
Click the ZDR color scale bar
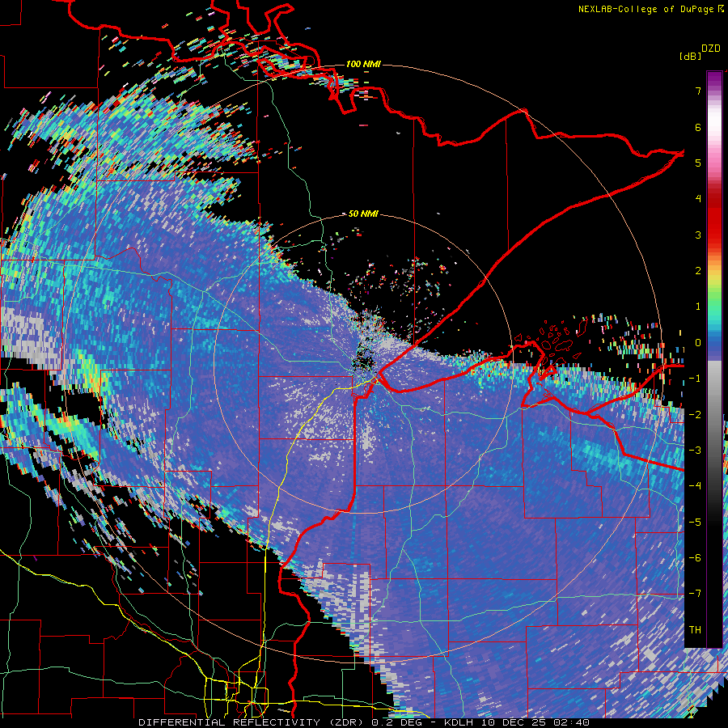[x=714, y=359]
